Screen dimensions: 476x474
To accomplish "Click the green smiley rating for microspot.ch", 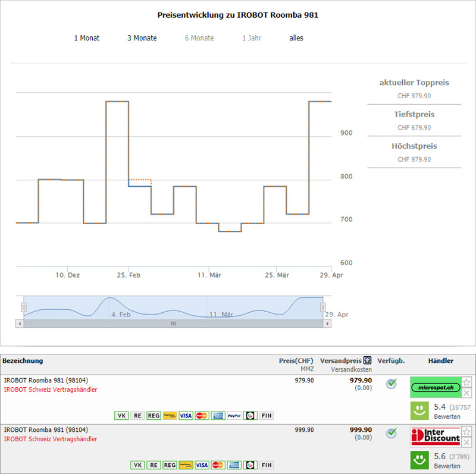I will [419, 410].
